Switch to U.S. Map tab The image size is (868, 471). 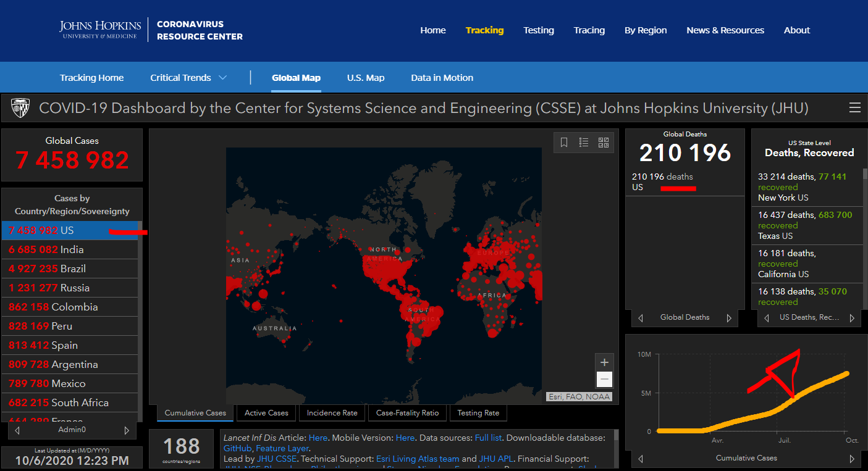pos(366,78)
